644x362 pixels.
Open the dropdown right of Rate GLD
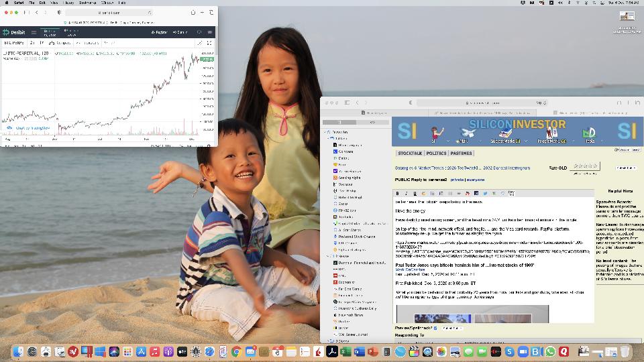pos(627,168)
